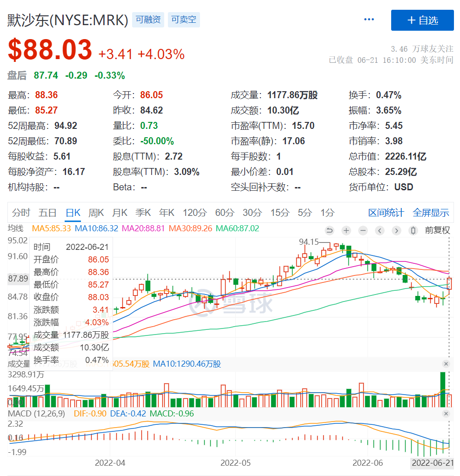Click the 52周最高 94.92 value
Viewport: 460px width, 476px height.
pos(66,125)
